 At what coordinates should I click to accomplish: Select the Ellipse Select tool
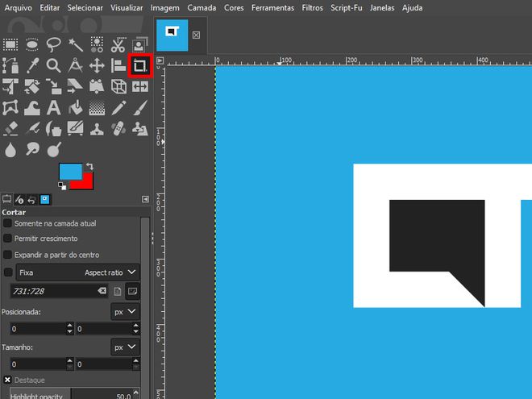click(x=32, y=44)
